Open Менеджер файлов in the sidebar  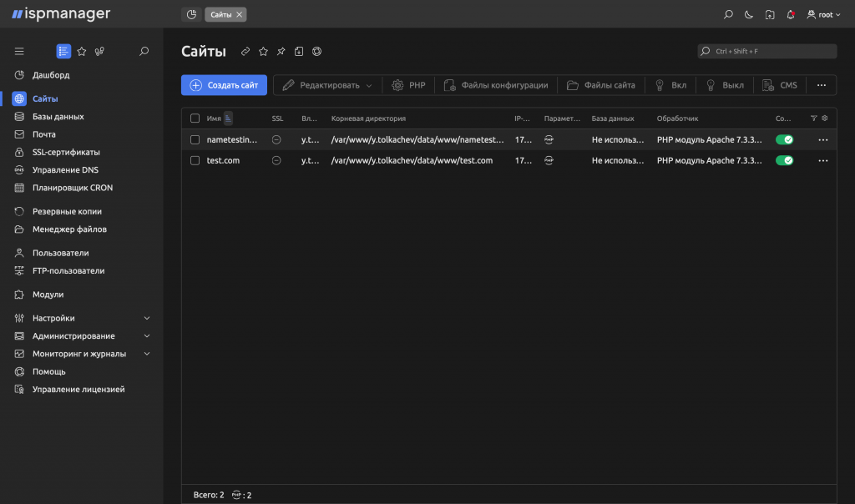pos(69,229)
